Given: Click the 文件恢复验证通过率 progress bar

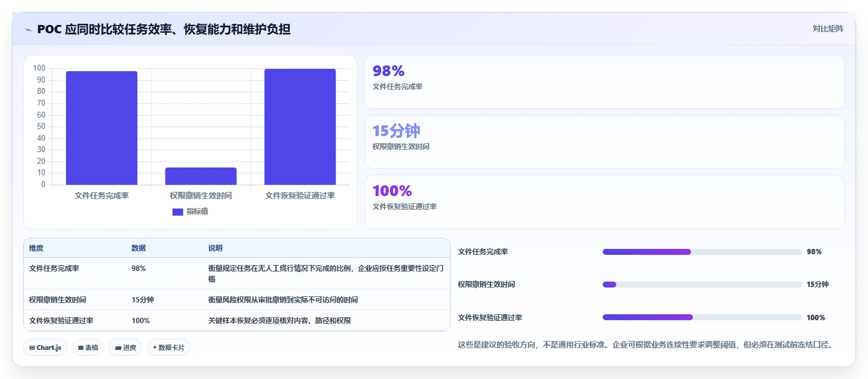Looking at the screenshot, I should [702, 317].
